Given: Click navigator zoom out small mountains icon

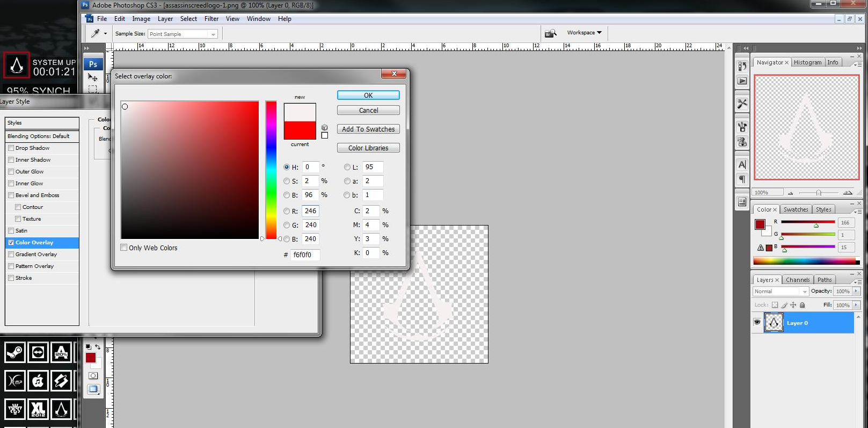Looking at the screenshot, I should (x=790, y=193).
